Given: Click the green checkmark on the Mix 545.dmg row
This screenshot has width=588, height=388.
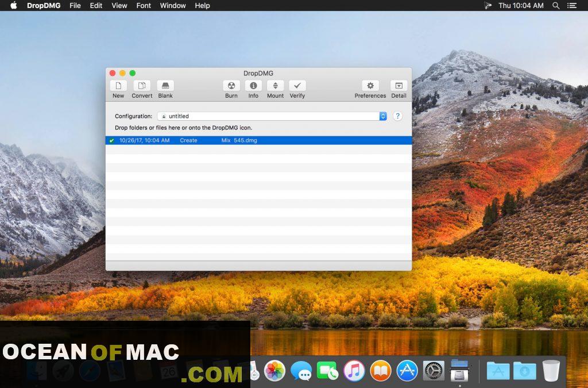Looking at the screenshot, I should [111, 140].
